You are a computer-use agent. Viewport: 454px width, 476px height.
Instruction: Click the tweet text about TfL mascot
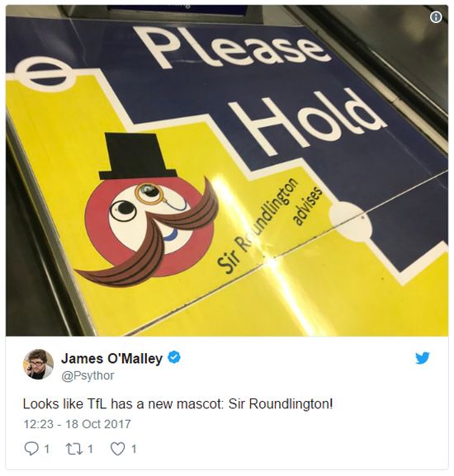tap(178, 403)
